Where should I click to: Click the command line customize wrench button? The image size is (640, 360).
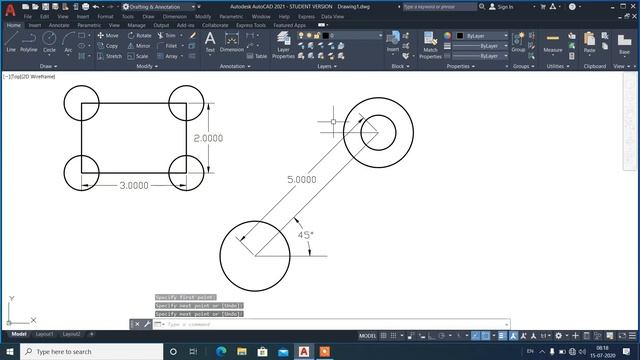click(x=147, y=324)
